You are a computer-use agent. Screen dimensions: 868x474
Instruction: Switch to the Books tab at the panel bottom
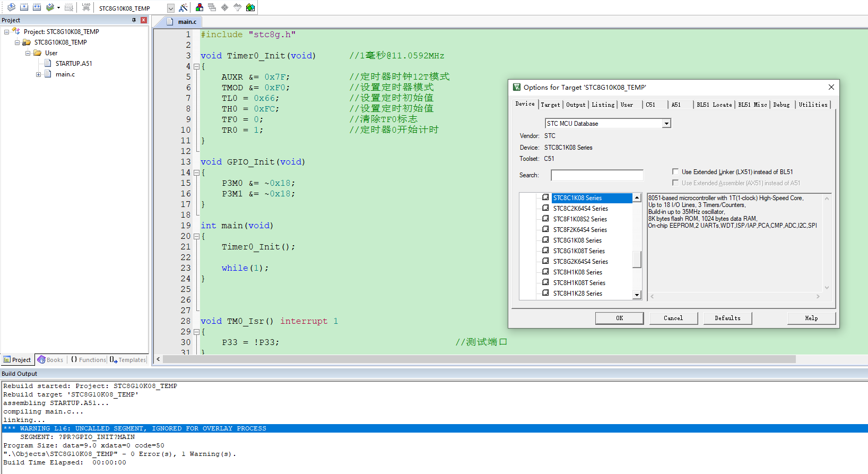(x=50, y=360)
